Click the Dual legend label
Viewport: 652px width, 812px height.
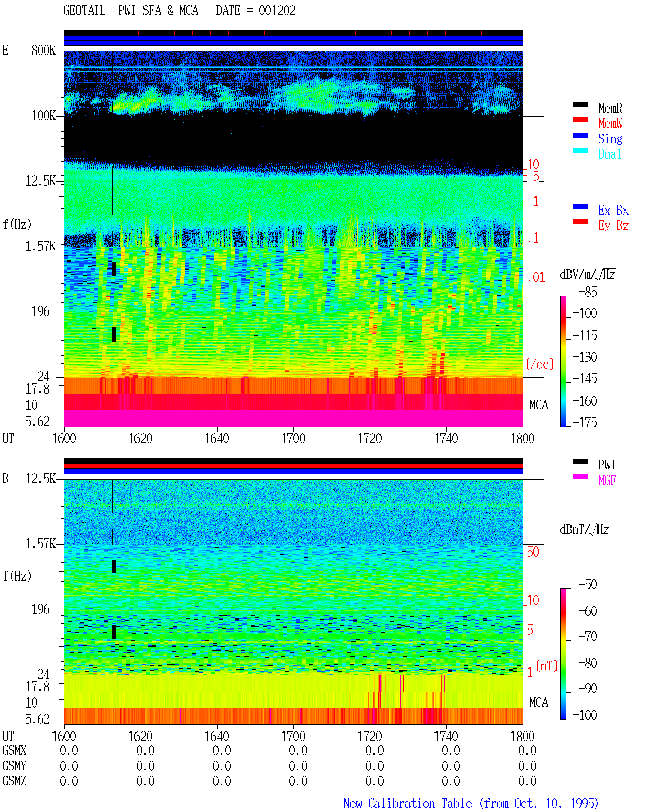point(610,154)
